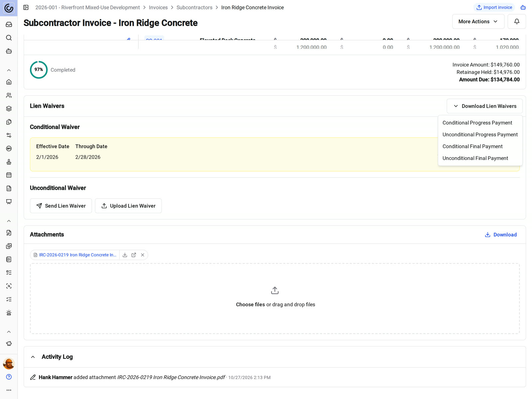532x399 pixels.
Task: Open the sliders settings icon in the sidebar
Action: [9, 135]
